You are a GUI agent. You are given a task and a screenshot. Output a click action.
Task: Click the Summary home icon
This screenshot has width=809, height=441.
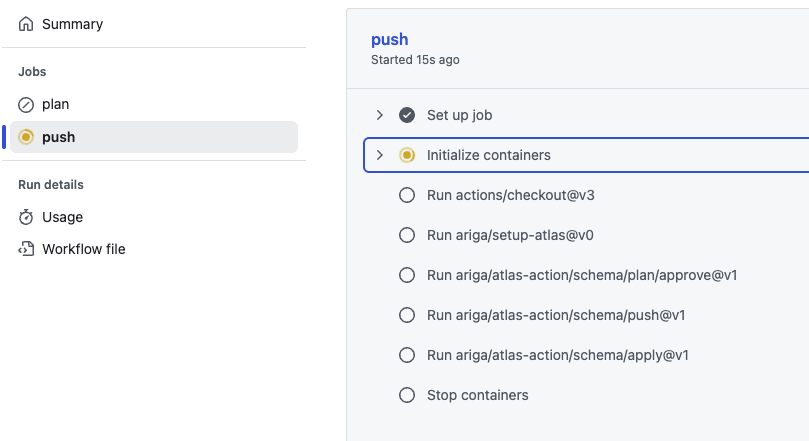click(26, 24)
